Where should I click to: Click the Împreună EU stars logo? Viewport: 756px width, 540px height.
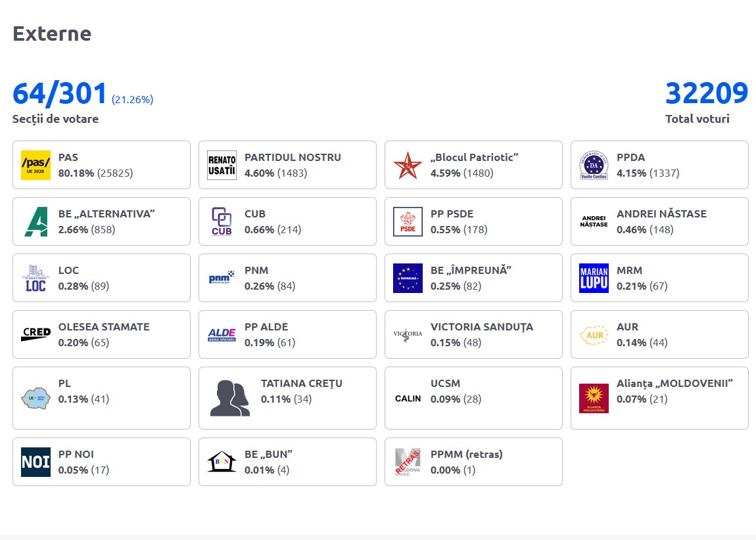(408, 278)
